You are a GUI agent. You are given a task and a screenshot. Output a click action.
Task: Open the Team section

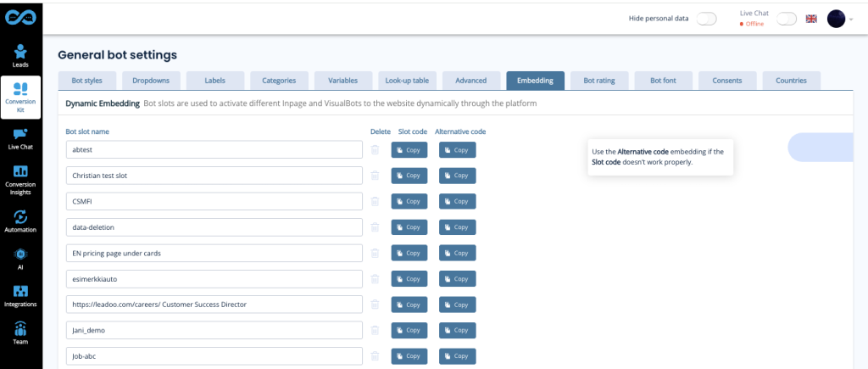pos(21,333)
